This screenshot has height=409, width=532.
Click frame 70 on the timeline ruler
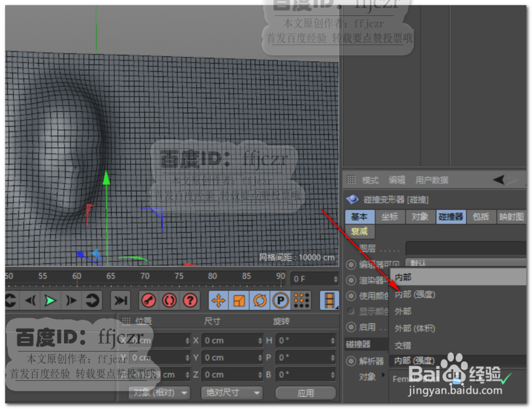click(x=145, y=276)
